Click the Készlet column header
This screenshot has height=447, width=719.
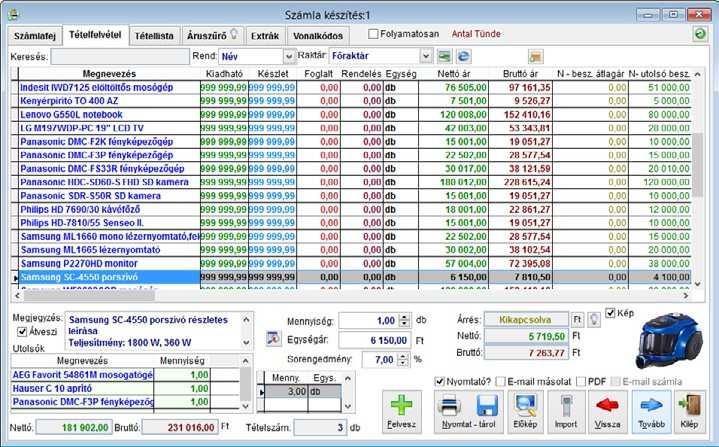click(x=272, y=74)
